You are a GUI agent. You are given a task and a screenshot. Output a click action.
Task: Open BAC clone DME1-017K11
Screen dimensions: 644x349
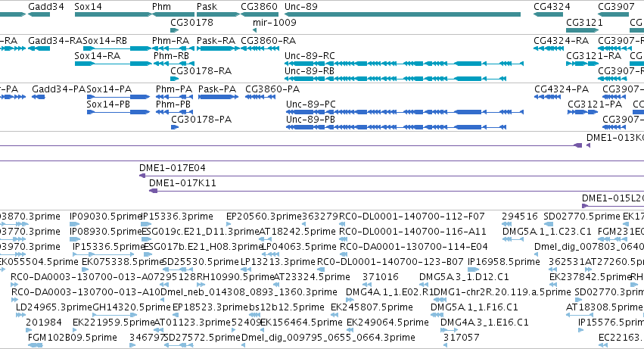click(182, 183)
